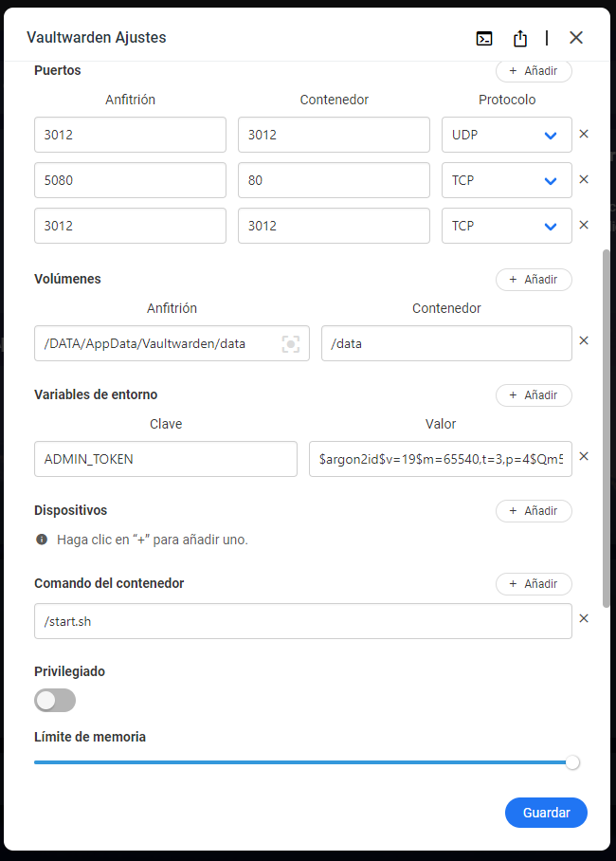Viewport: 616px width, 861px height.
Task: Delete the /start.sh container command
Action: click(x=585, y=617)
